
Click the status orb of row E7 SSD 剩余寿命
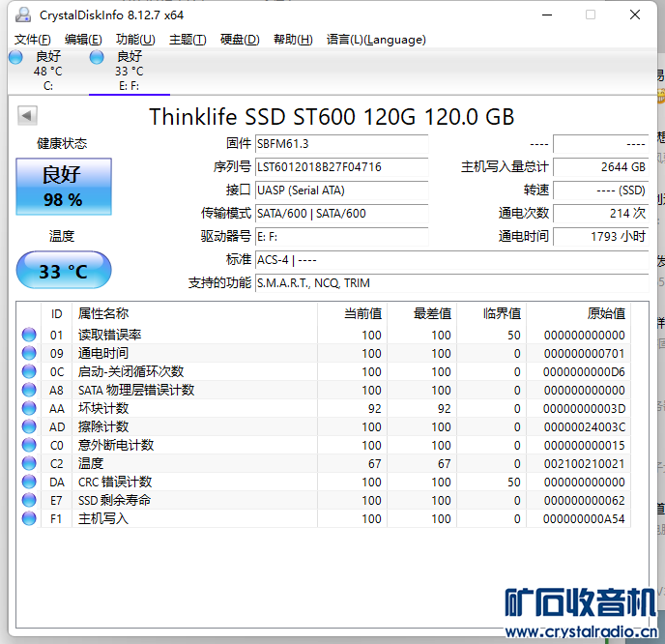coord(29,500)
